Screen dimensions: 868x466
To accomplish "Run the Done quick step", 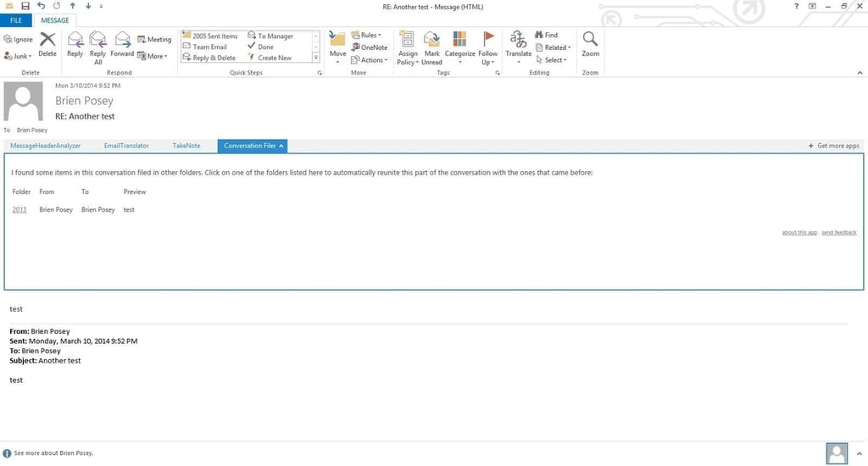I will tap(261, 47).
